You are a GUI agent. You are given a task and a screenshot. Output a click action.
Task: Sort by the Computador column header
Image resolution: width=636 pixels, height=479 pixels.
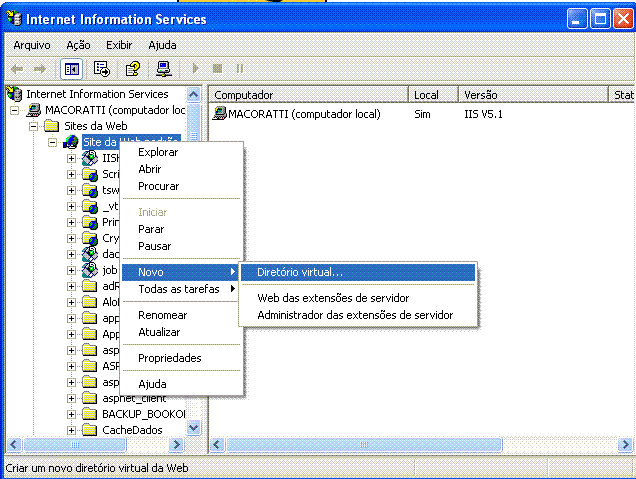click(x=309, y=95)
